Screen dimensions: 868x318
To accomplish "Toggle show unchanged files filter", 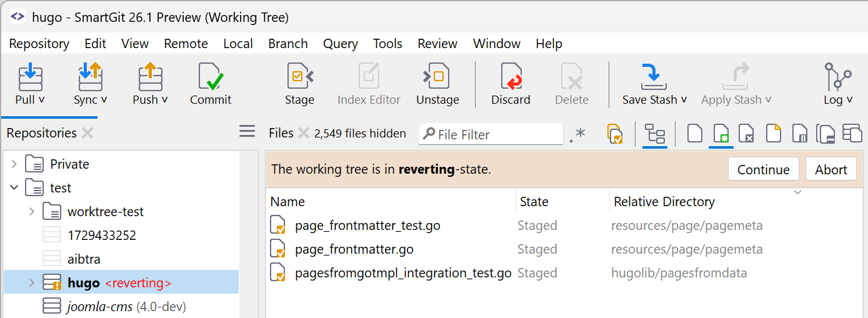I will coord(695,134).
